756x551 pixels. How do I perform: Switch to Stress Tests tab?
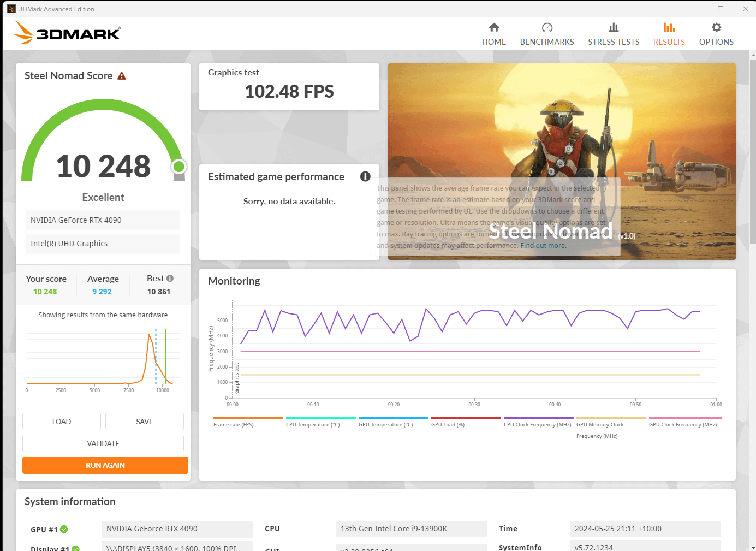[x=614, y=34]
